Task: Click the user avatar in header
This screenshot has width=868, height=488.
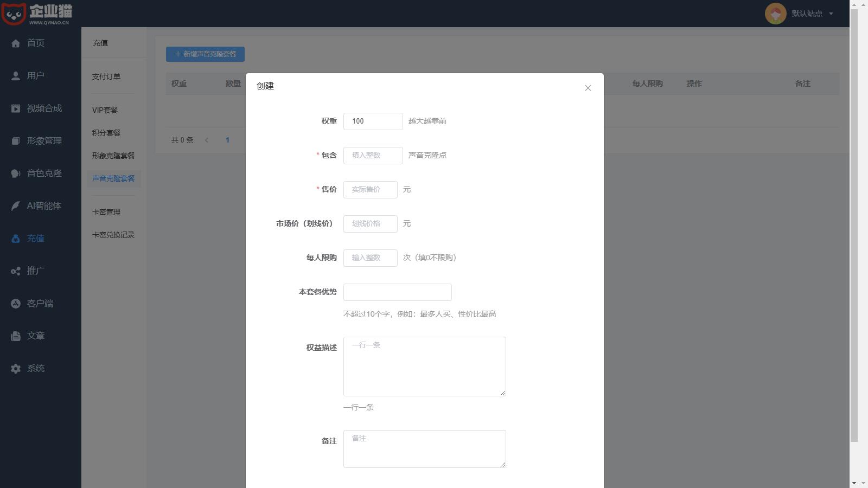Action: pyautogui.click(x=775, y=14)
